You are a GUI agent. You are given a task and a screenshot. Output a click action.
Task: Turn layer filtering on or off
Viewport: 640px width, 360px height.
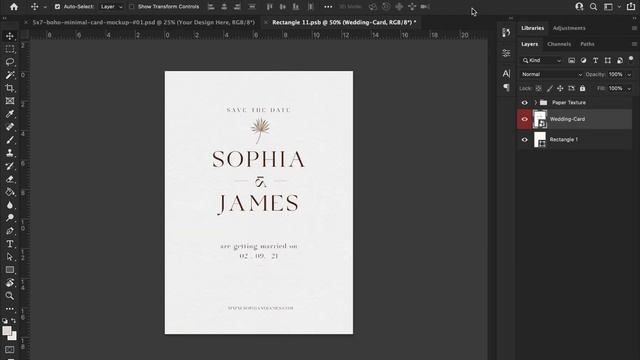tap(631, 59)
